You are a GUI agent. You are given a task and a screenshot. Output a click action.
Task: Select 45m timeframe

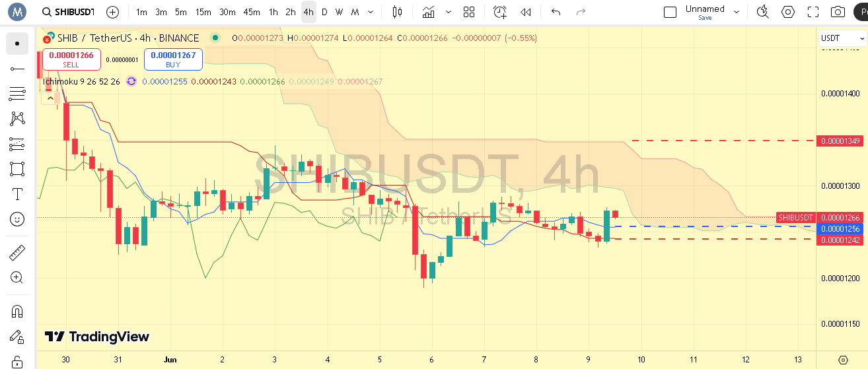pyautogui.click(x=251, y=12)
